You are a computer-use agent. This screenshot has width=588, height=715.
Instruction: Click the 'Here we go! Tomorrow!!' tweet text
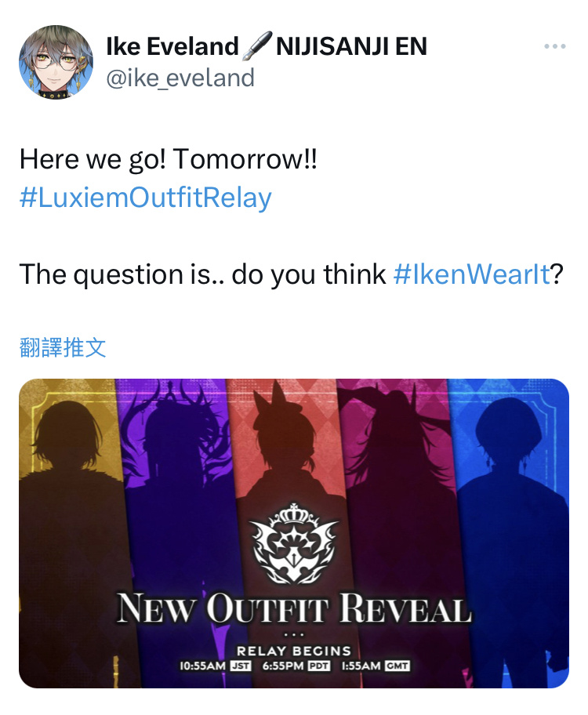(x=169, y=160)
